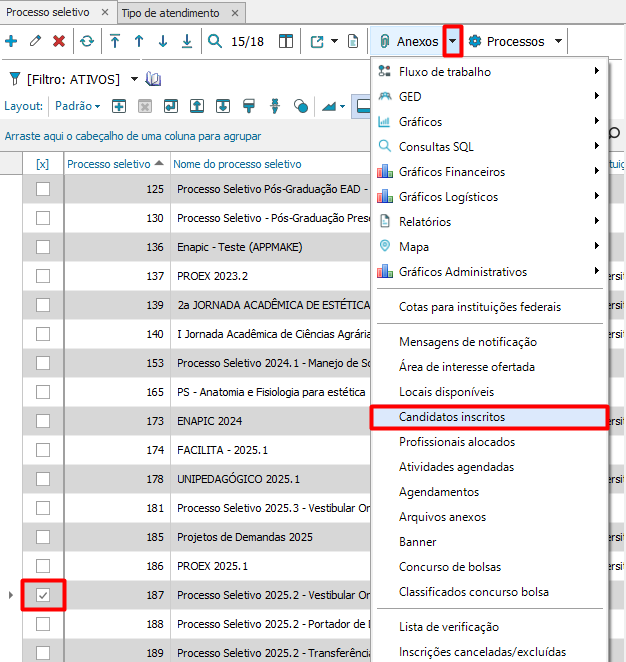Open the Padrão layout dropdown

pos(78,106)
